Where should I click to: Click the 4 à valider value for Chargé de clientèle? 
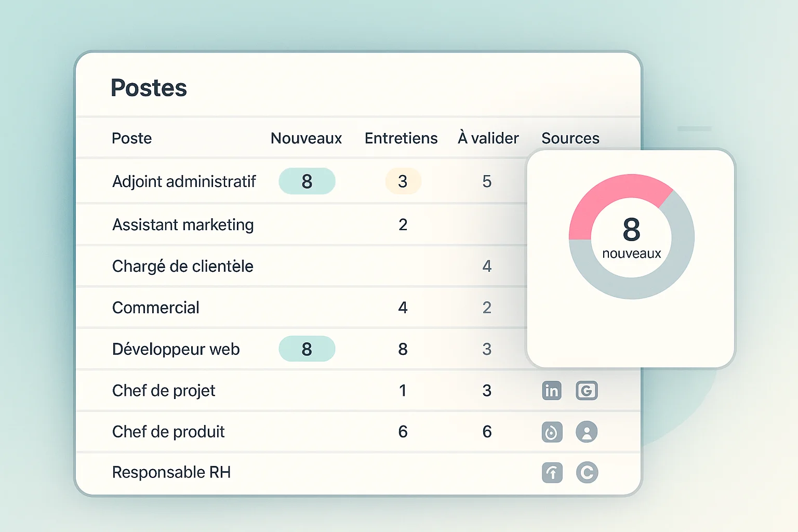[487, 266]
